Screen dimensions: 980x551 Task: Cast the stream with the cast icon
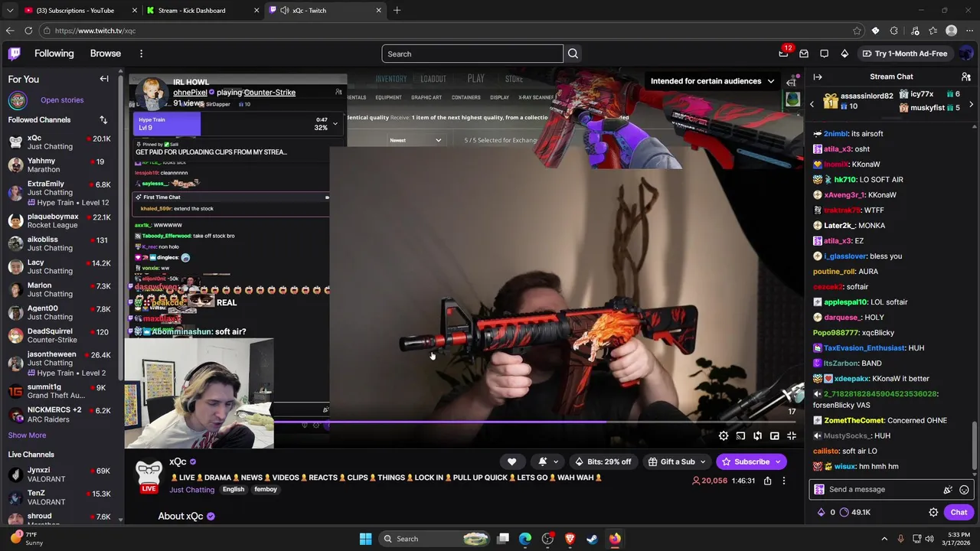[740, 435]
